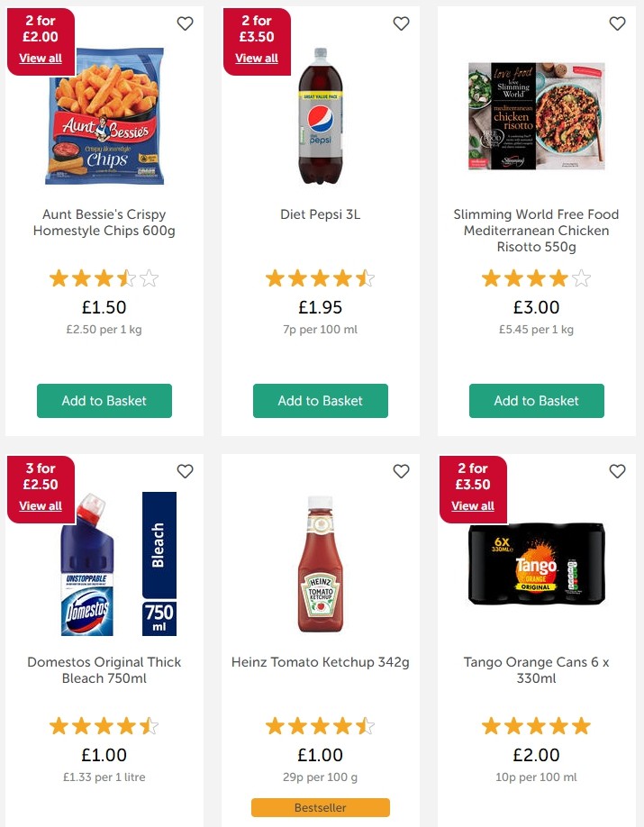View all in Tango 2 for £3.50 offer
Image resolution: width=644 pixels, height=827 pixels.
pyautogui.click(x=473, y=506)
